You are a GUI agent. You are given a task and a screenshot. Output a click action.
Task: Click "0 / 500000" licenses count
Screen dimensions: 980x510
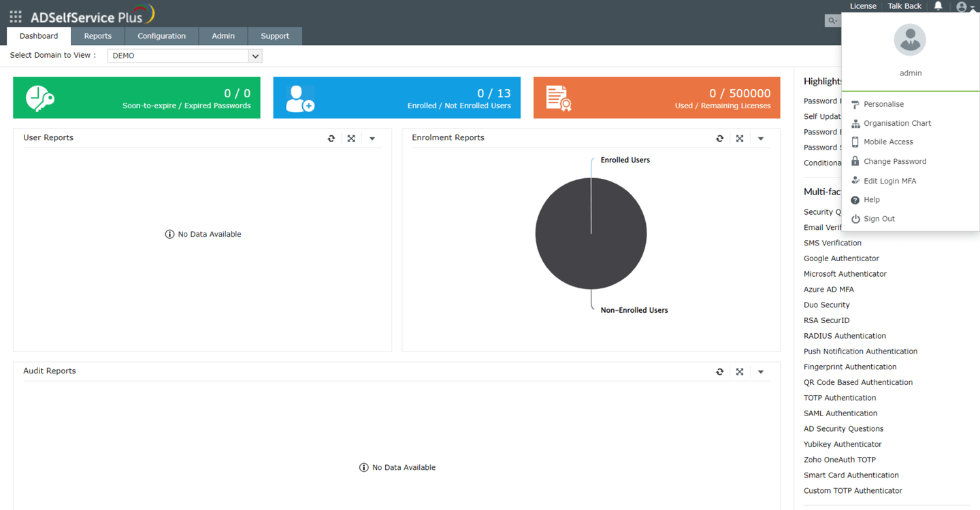pos(740,94)
